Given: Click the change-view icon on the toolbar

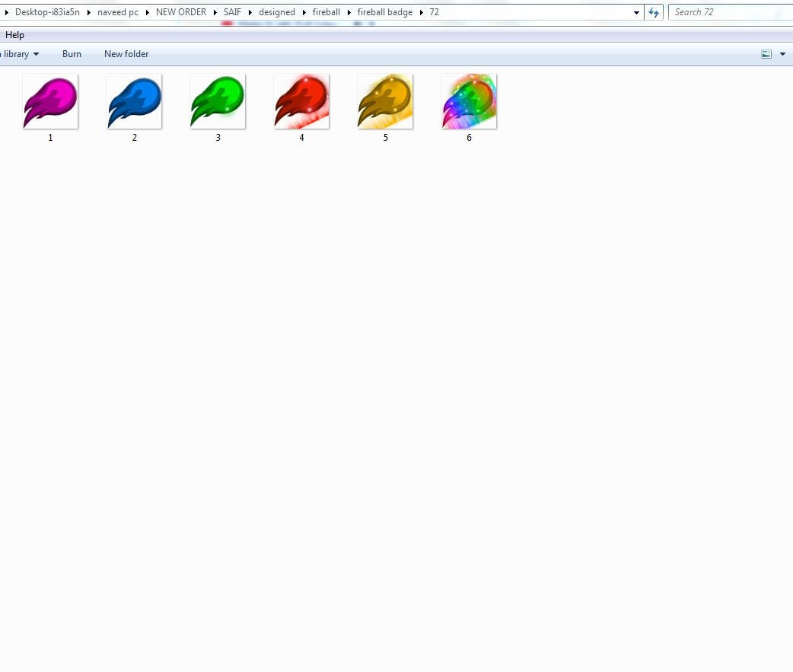Looking at the screenshot, I should [x=768, y=54].
